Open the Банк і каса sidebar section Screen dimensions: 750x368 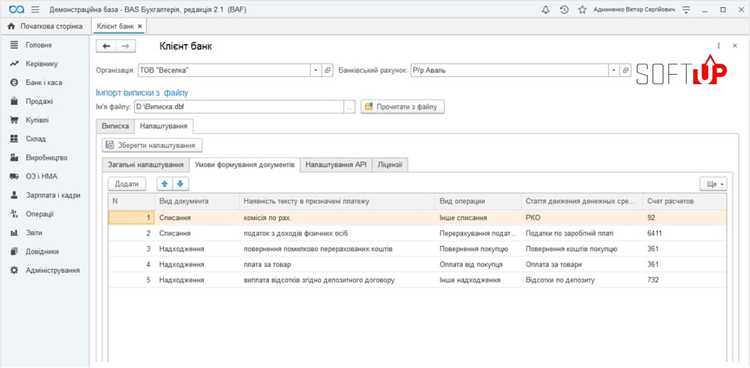point(44,82)
